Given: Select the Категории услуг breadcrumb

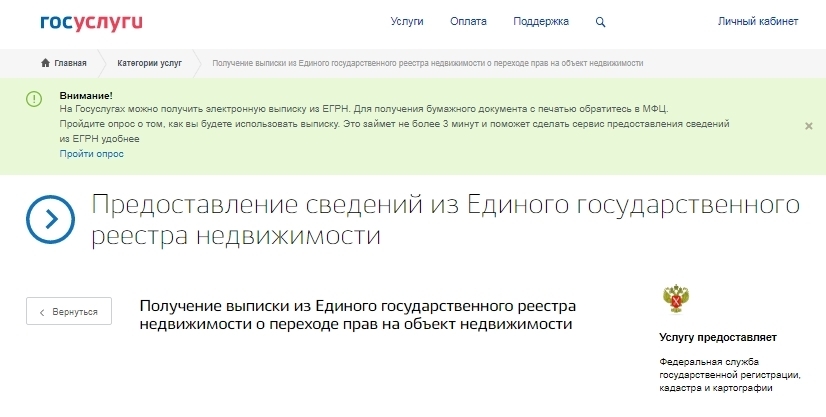Looking at the screenshot, I should point(149,63).
